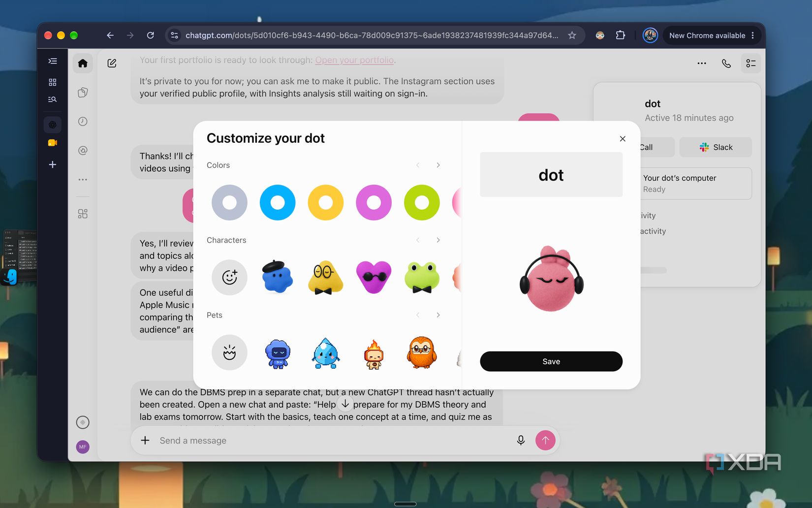Choose the water droplet pet

coord(326,353)
